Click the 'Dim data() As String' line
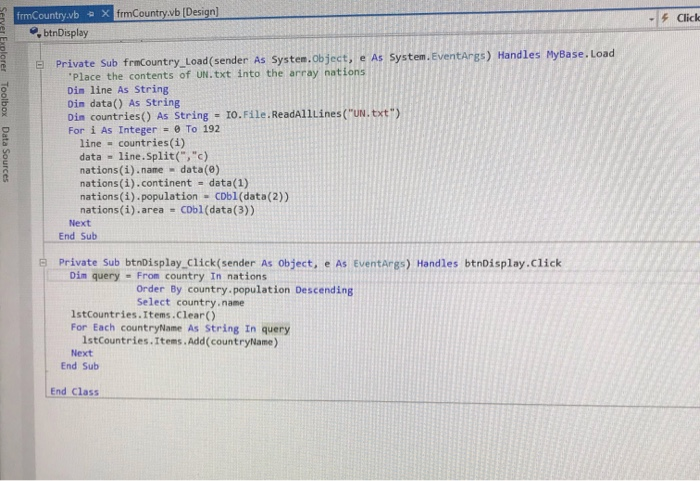700x481 pixels. pyautogui.click(x=124, y=103)
